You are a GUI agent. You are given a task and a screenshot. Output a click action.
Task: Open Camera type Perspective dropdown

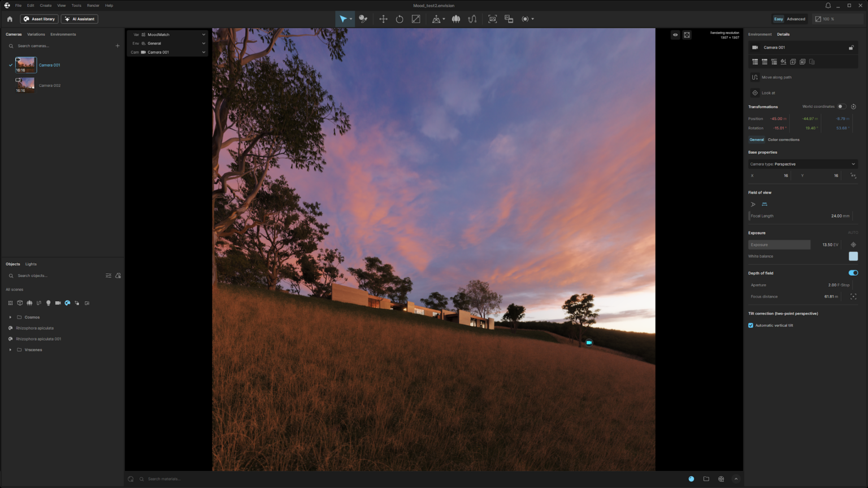click(x=802, y=164)
